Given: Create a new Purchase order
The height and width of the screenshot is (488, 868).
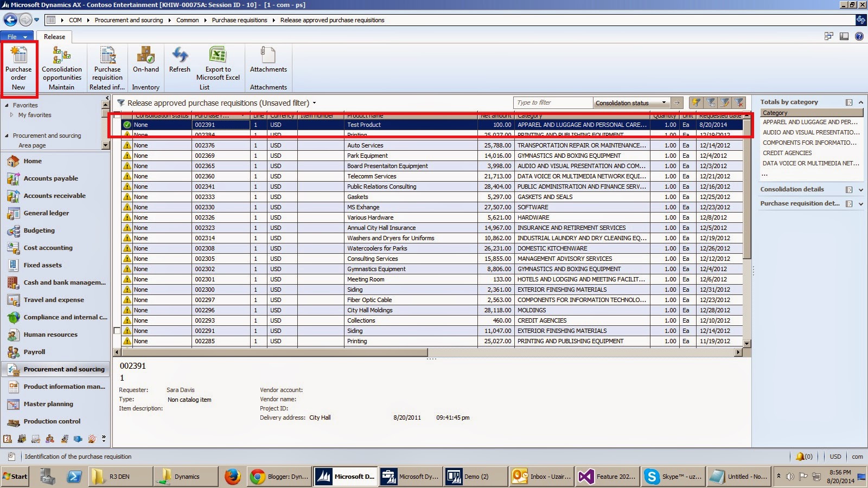Looking at the screenshot, I should [18, 62].
